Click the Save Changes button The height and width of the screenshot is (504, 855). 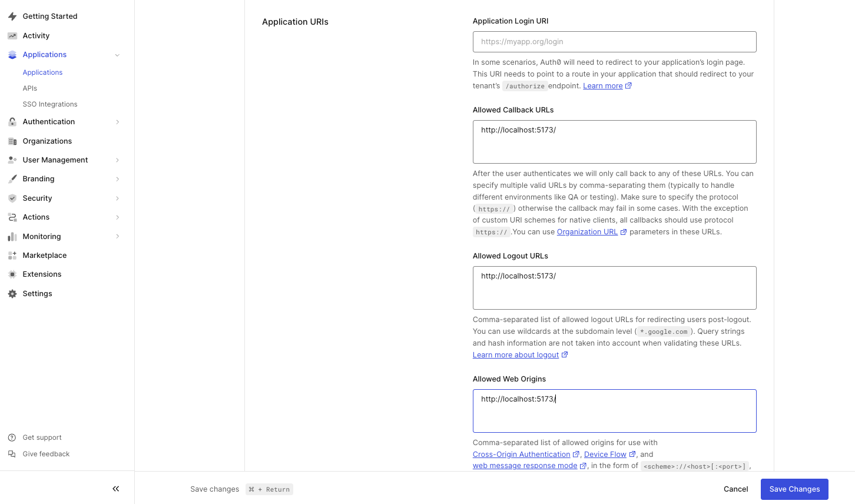coord(794,489)
